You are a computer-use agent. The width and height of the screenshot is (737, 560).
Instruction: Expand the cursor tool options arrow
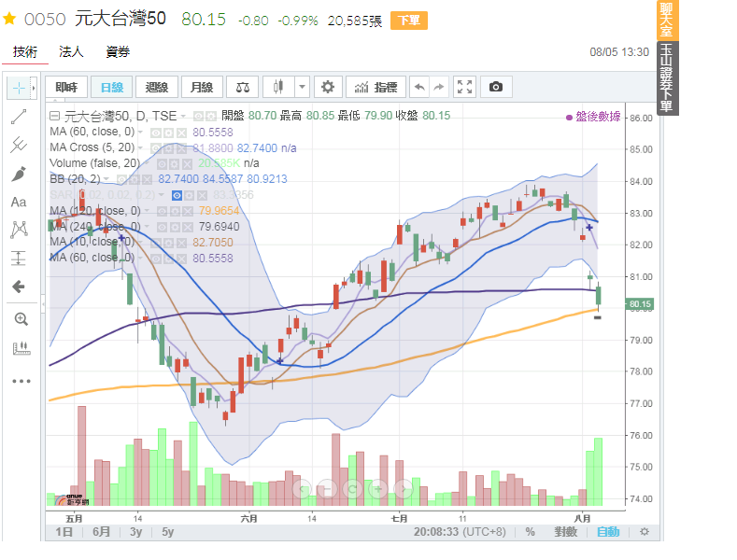click(x=34, y=88)
